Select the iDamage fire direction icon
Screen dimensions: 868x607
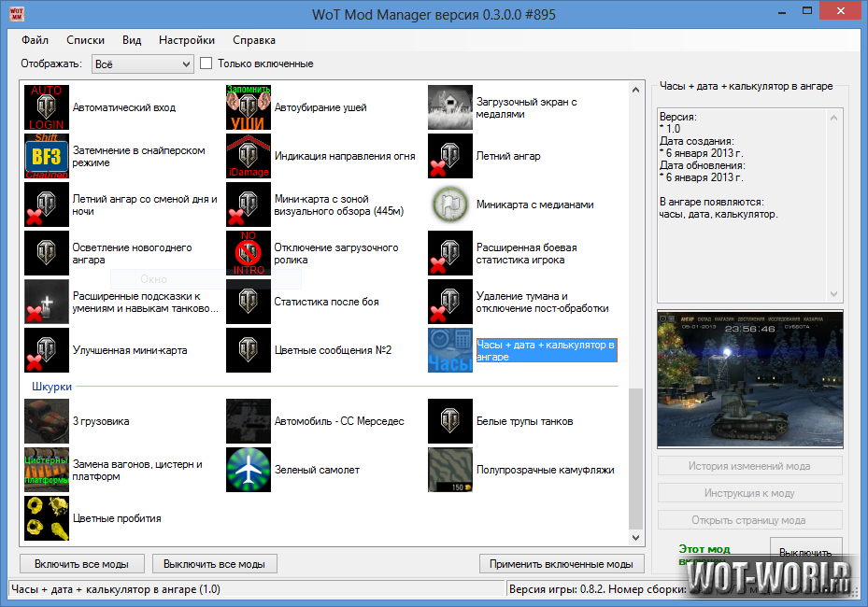[249, 156]
